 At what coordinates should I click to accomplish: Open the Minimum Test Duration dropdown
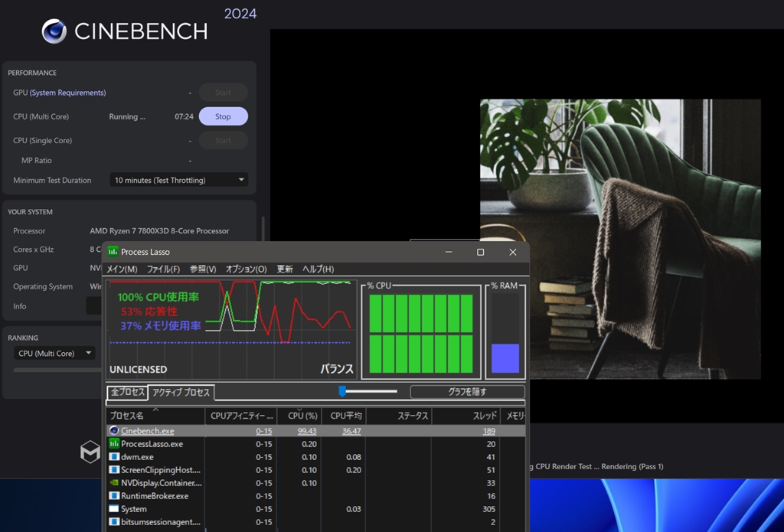pos(179,180)
